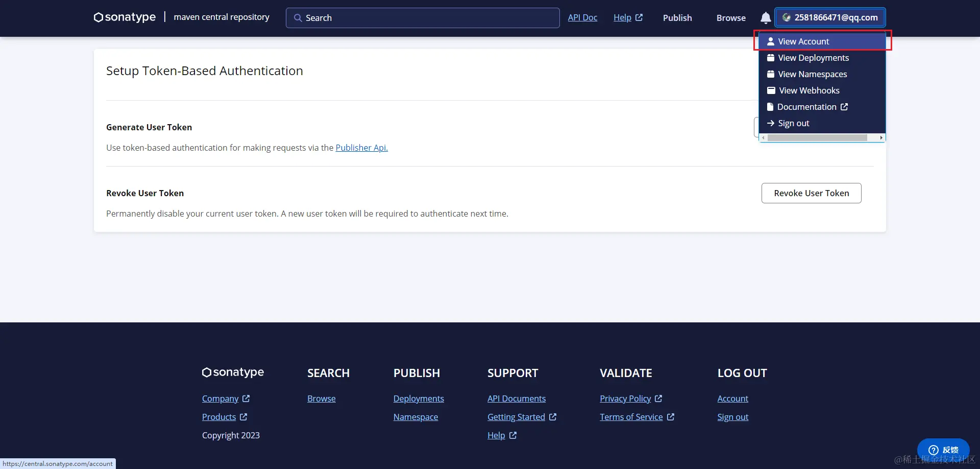This screenshot has width=980, height=469.
Task: Open footer Namespace link
Action: point(415,417)
